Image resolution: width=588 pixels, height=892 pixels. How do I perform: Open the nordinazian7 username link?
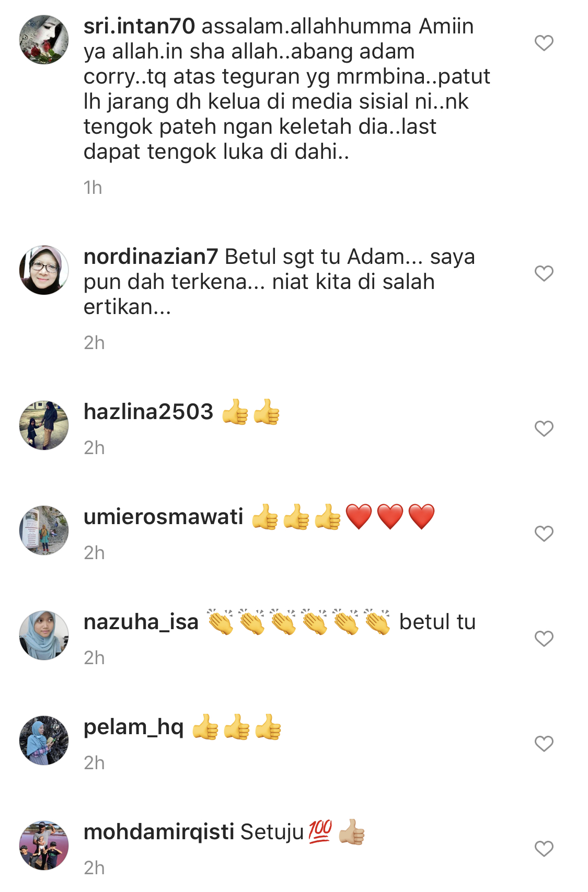pyautogui.click(x=151, y=257)
